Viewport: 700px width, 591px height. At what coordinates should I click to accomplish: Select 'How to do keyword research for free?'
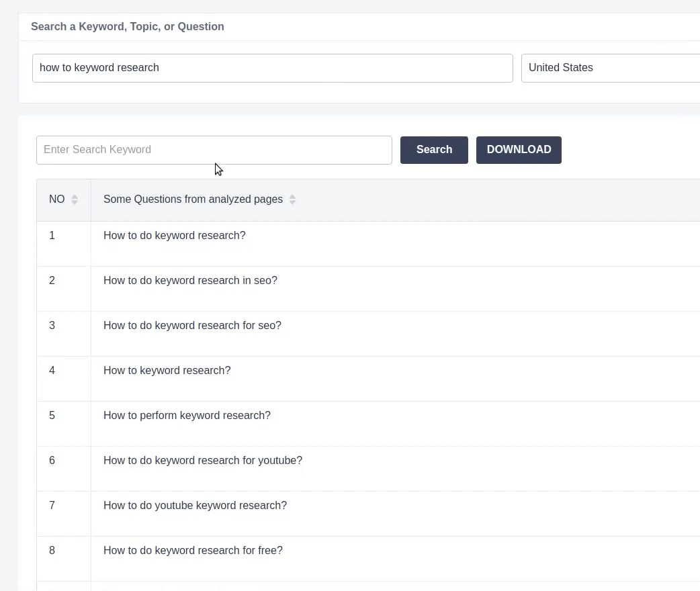tap(193, 551)
